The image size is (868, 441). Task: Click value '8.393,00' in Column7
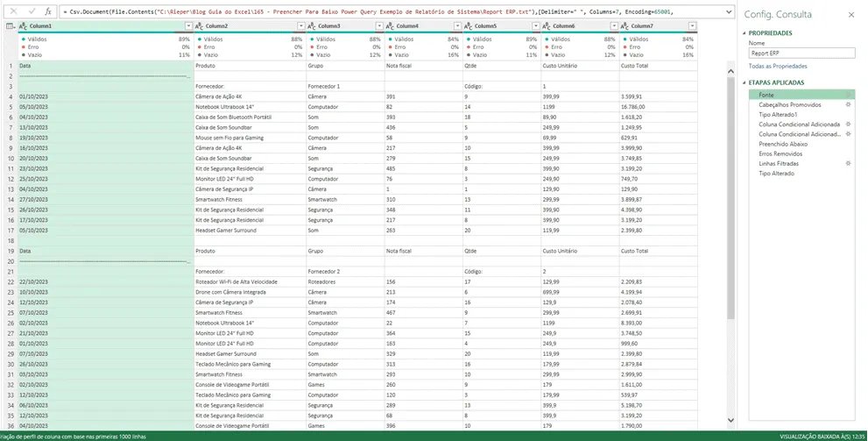pos(632,323)
